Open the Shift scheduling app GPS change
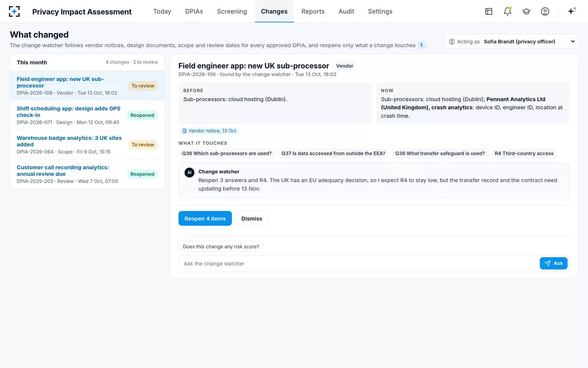Viewport: 588px width, 368px height. pos(87,115)
